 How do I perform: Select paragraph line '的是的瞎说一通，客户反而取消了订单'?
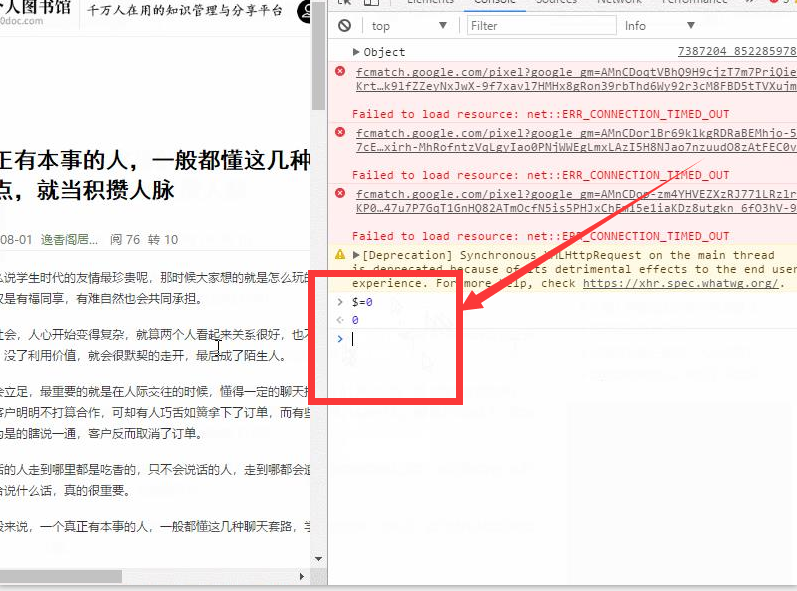pos(102,433)
